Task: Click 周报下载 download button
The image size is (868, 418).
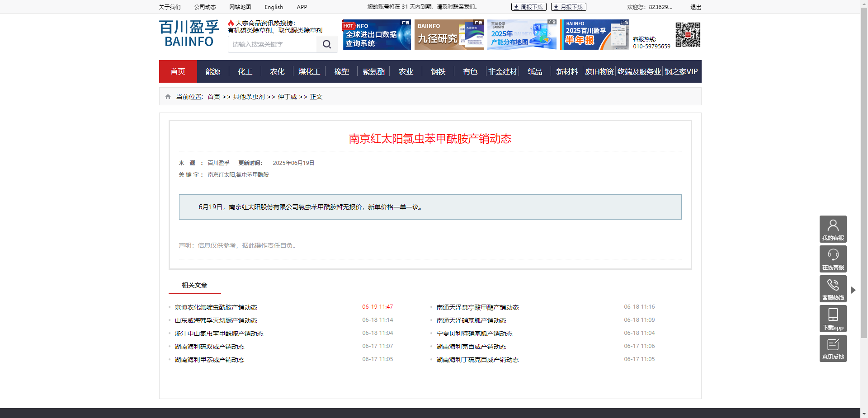Action: click(x=528, y=7)
